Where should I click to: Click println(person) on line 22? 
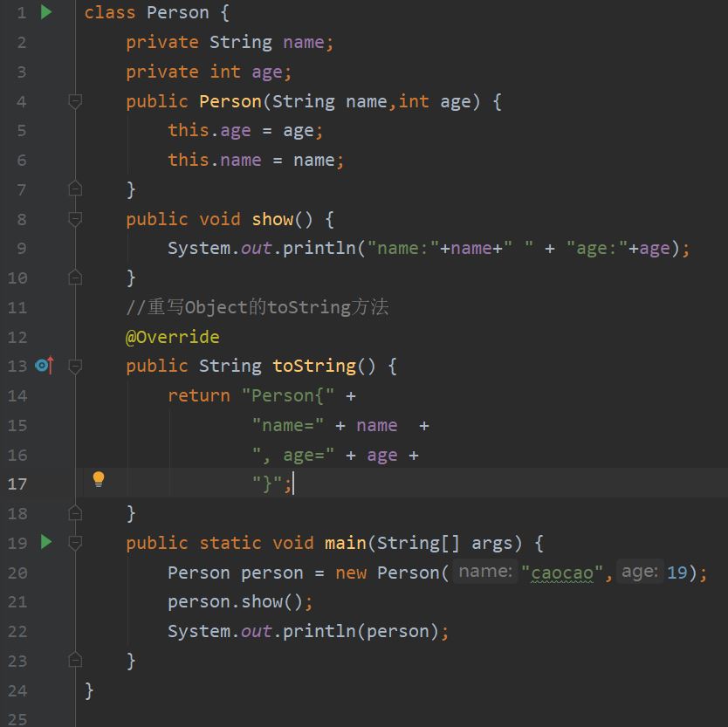pos(361,631)
